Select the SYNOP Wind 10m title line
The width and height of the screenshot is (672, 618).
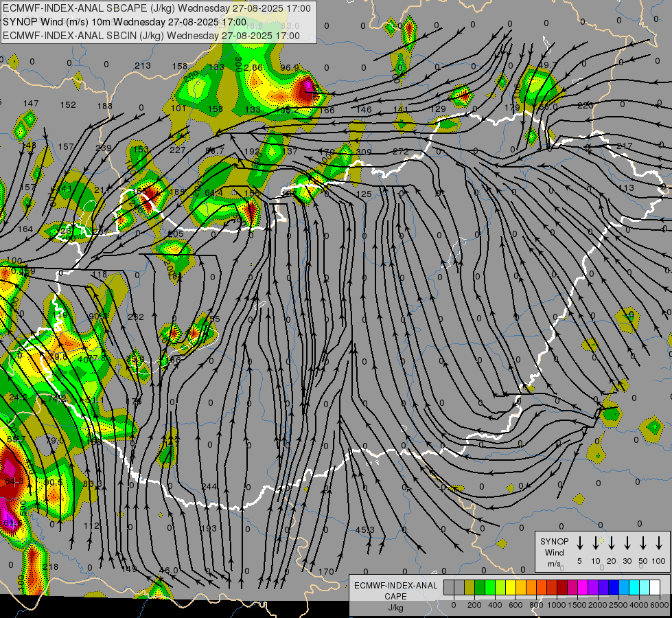point(125,22)
